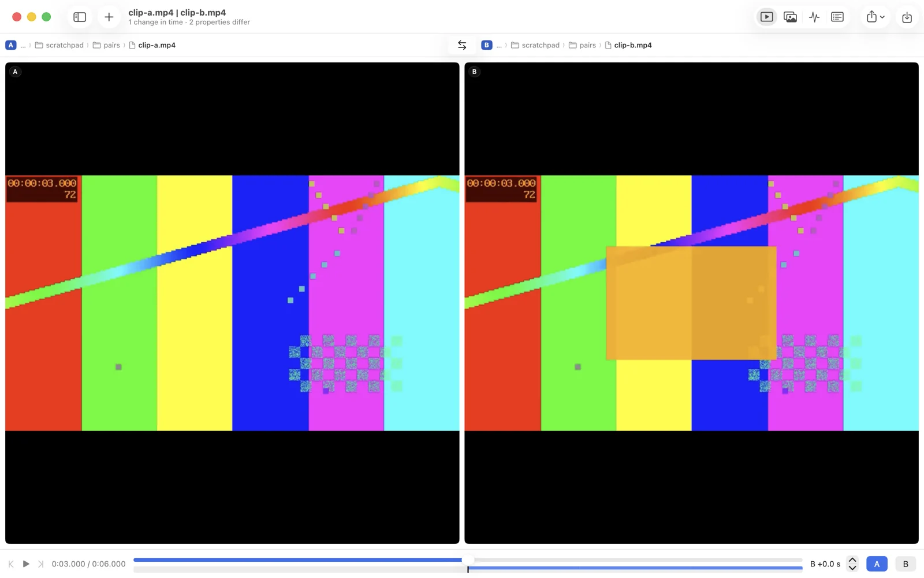Image resolution: width=924 pixels, height=578 pixels.
Task: Click the orange rectangle in video B
Action: 691,303
